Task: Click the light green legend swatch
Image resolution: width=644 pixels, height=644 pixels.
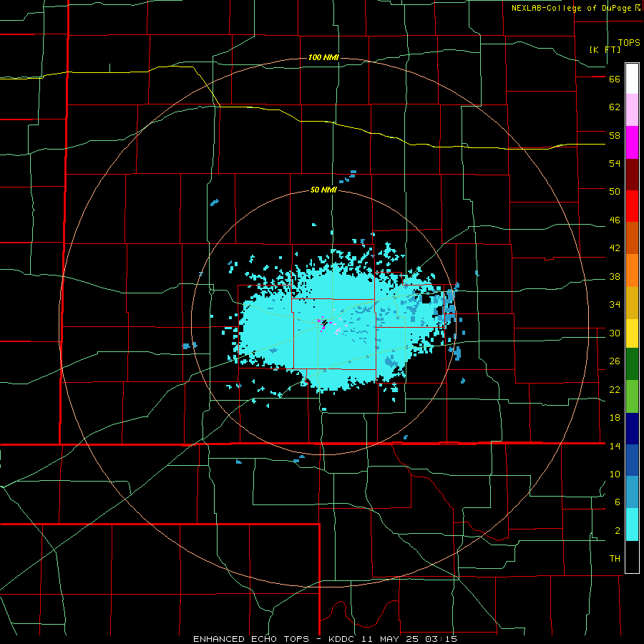Action: click(632, 396)
